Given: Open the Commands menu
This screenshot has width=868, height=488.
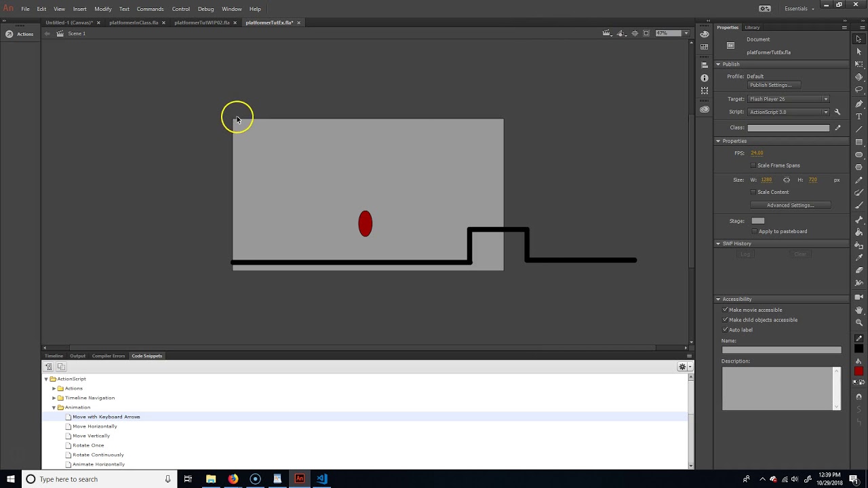Looking at the screenshot, I should click(x=150, y=9).
